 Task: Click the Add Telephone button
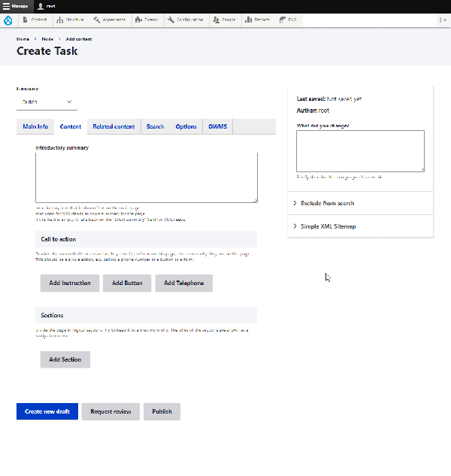184,283
